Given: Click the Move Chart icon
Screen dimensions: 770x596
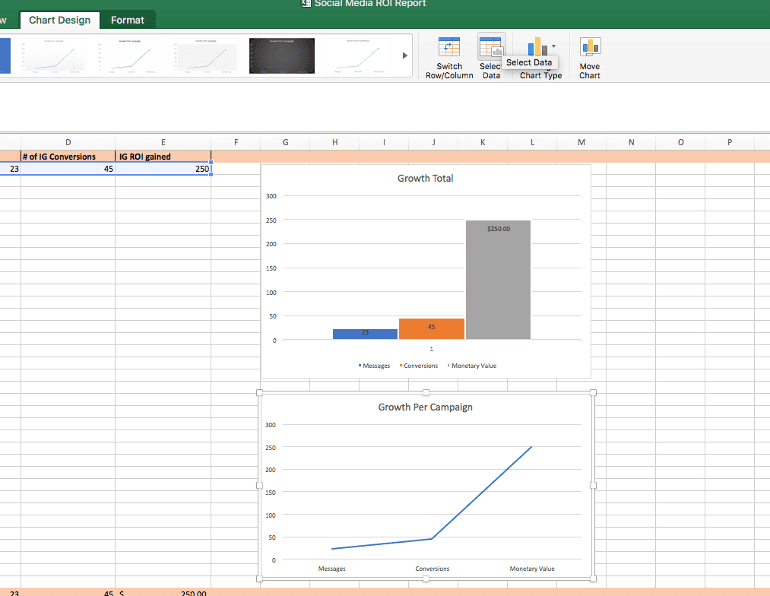Looking at the screenshot, I should point(590,47).
